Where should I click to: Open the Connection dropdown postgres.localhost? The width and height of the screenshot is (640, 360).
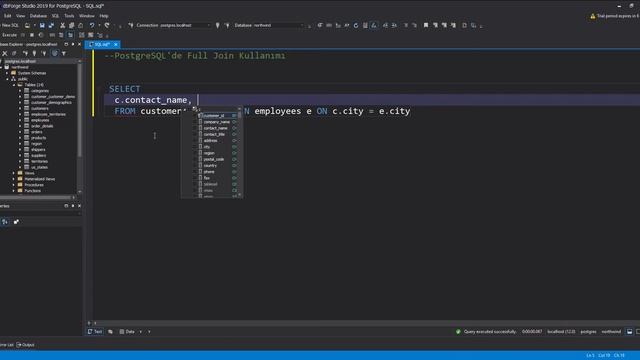coord(185,25)
